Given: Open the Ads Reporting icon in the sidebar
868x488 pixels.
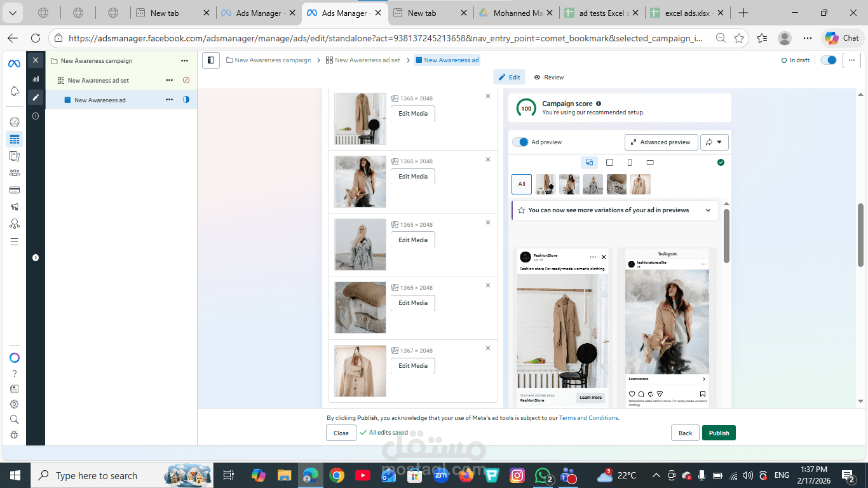Looking at the screenshot, I should point(14,156).
